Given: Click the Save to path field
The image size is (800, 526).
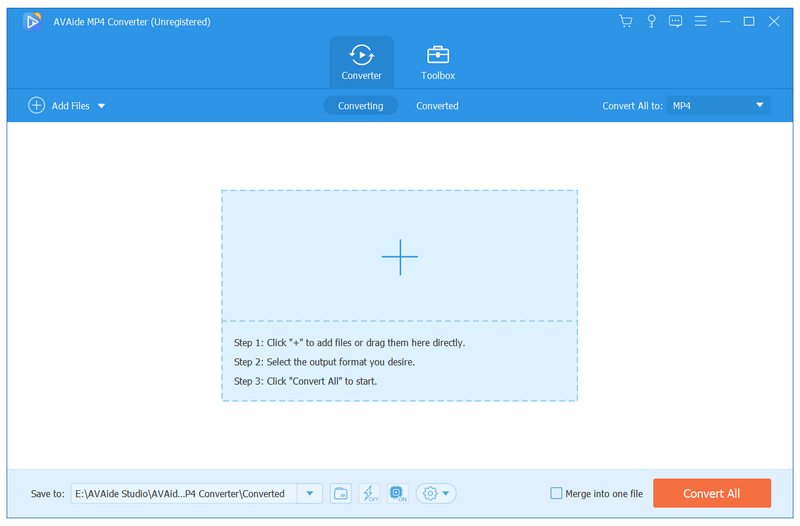Looking at the screenshot, I should click(184, 493).
